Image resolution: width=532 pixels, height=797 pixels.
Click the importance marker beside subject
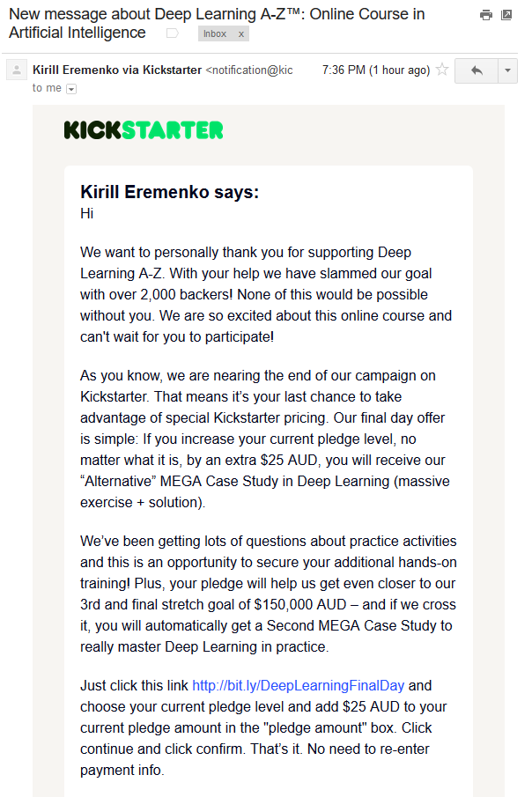[173, 33]
